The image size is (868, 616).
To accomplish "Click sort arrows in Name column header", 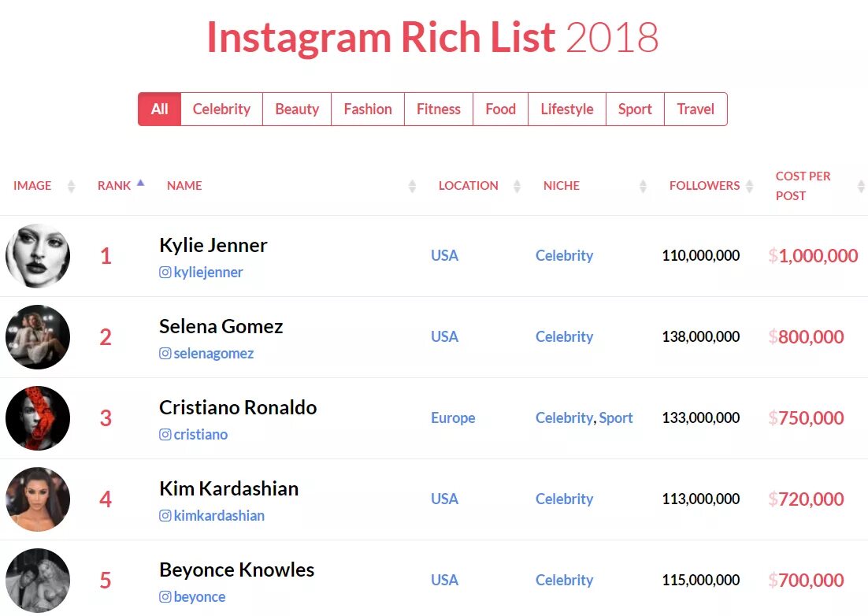I will click(412, 186).
